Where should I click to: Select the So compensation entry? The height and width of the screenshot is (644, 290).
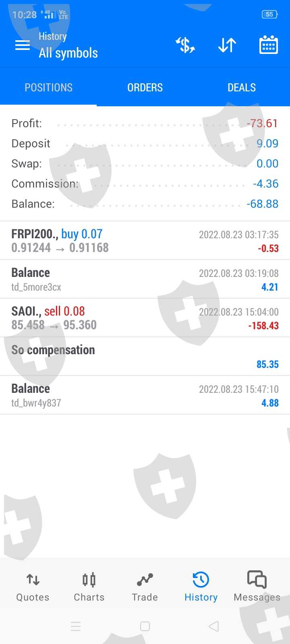[x=145, y=357]
